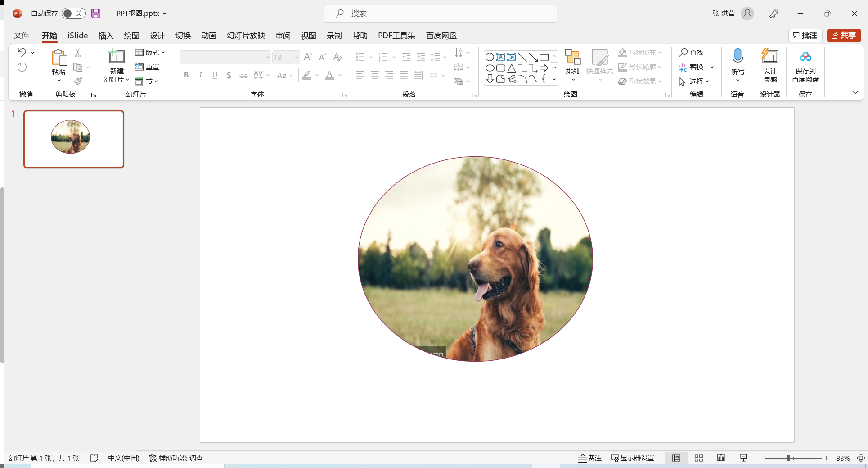Open the font size dropdown
This screenshot has height=468, width=868.
point(296,57)
